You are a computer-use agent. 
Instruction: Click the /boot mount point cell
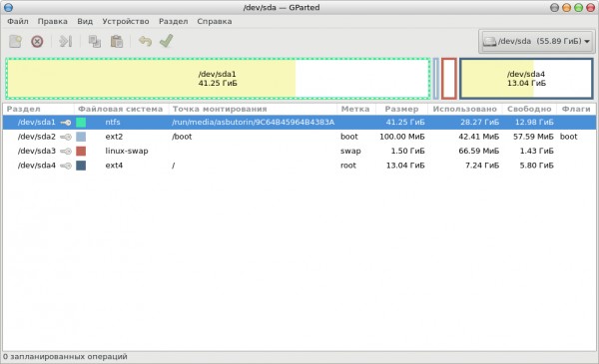coord(182,137)
